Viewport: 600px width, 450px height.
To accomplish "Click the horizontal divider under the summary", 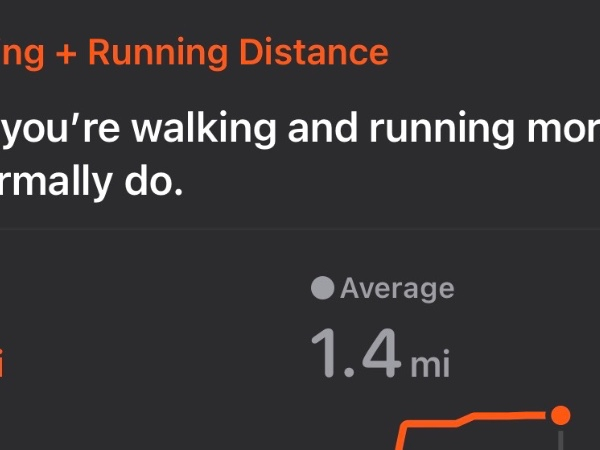I will click(300, 228).
